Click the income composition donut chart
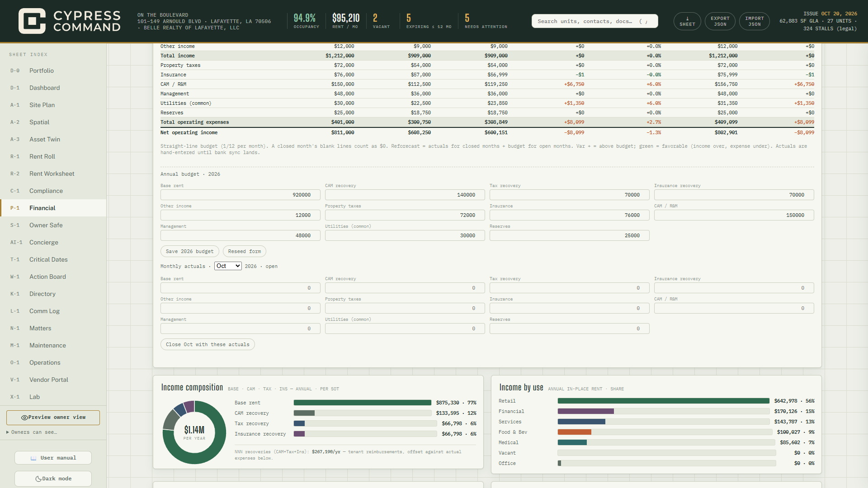Screen dimensions: 868x488 pyautogui.click(x=194, y=432)
